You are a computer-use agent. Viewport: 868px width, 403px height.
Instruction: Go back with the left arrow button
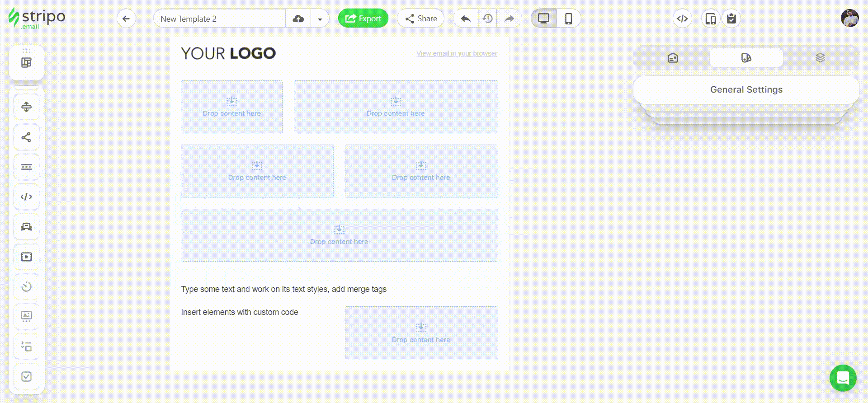pyautogui.click(x=126, y=19)
